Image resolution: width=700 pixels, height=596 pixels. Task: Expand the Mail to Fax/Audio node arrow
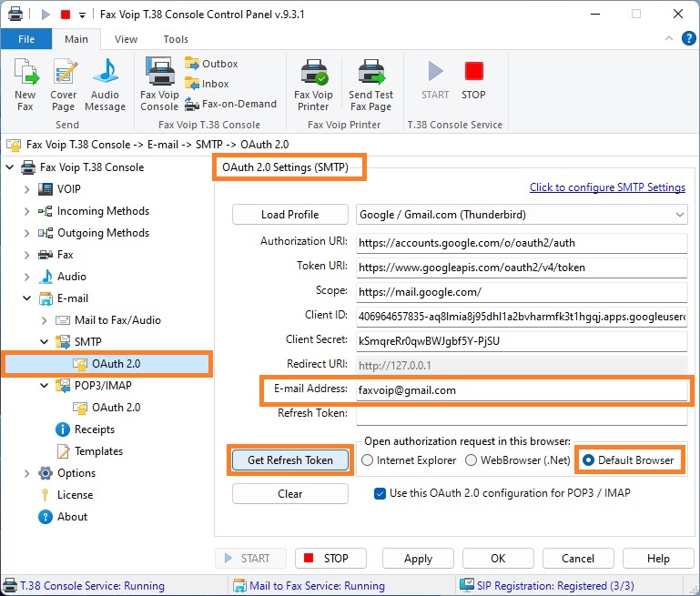point(44,320)
